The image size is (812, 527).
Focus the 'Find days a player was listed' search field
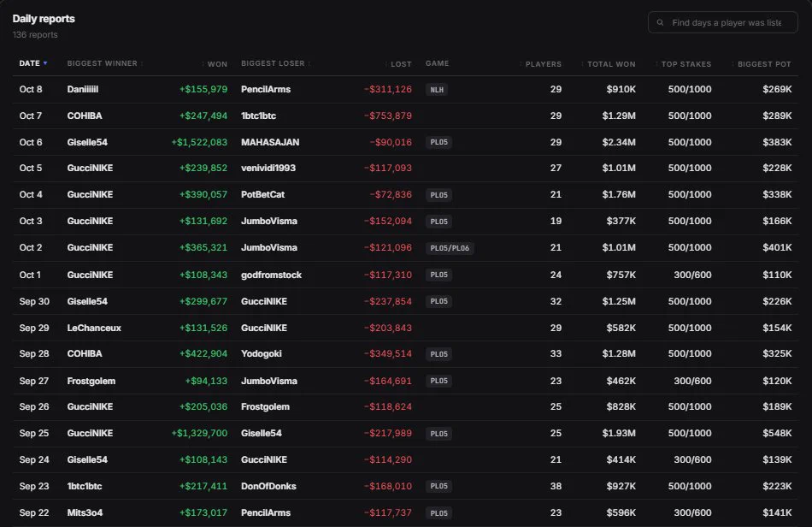pos(722,22)
